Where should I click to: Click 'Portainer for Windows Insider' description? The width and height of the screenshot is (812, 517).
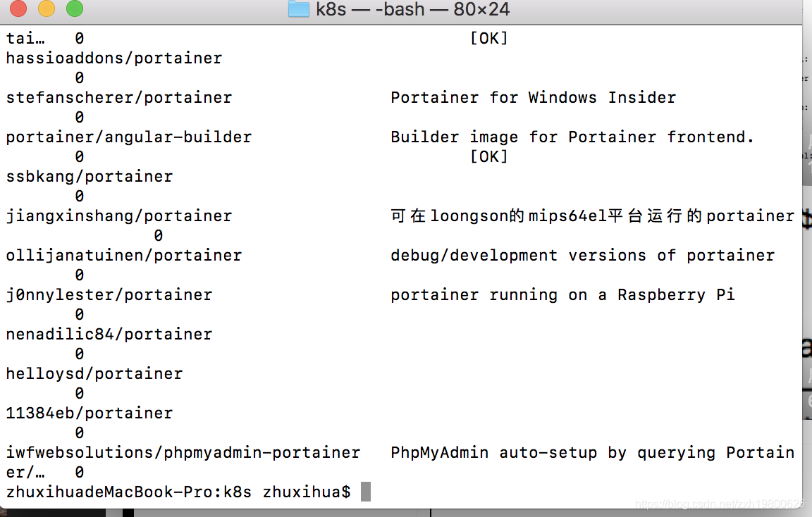pos(534,97)
